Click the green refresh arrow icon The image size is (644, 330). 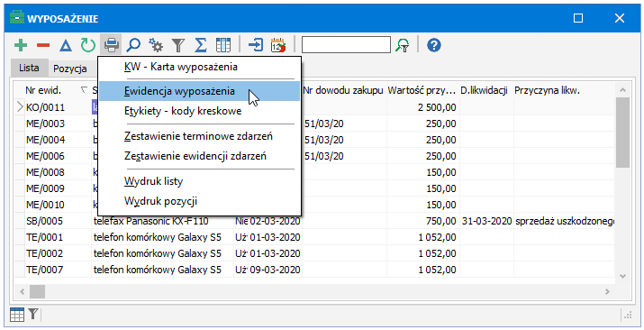click(88, 45)
